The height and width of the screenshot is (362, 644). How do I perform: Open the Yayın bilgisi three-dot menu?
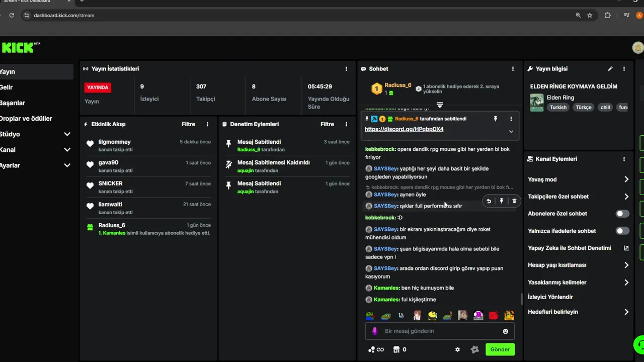coord(624,69)
